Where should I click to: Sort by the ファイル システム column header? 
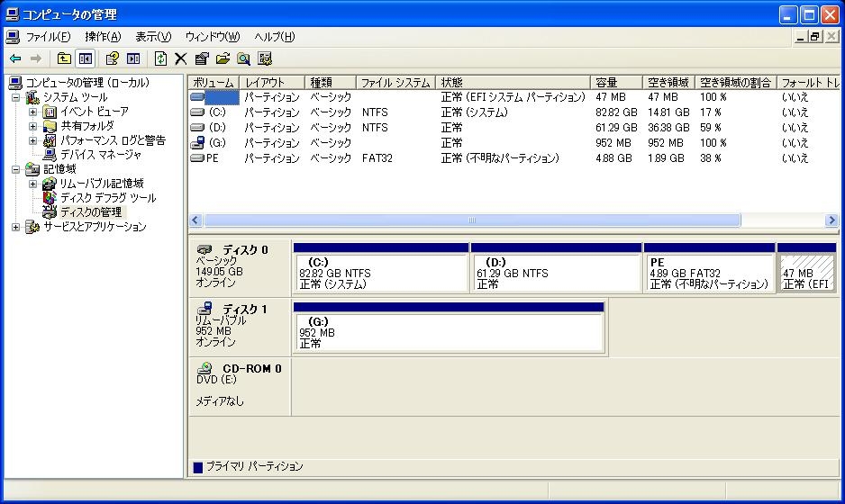pos(396,83)
